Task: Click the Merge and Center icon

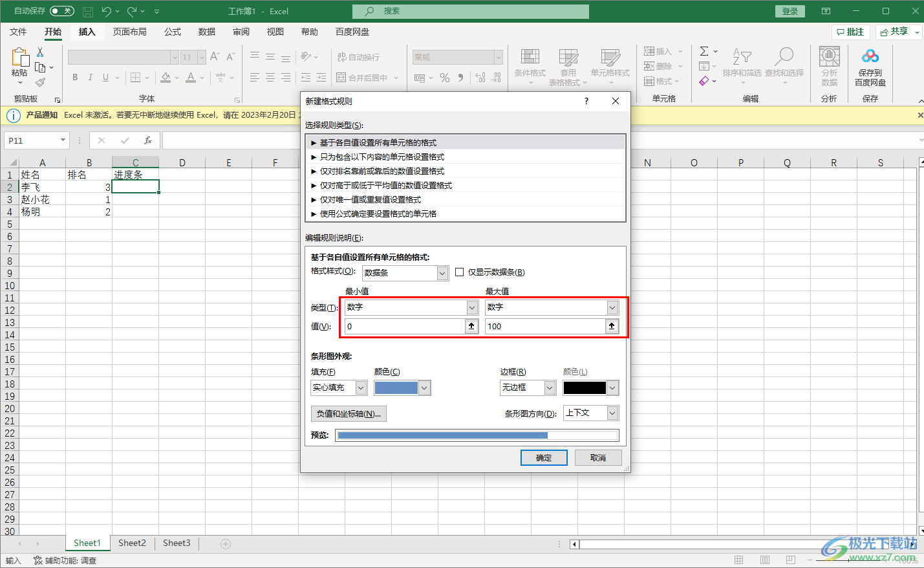Action: [x=341, y=78]
